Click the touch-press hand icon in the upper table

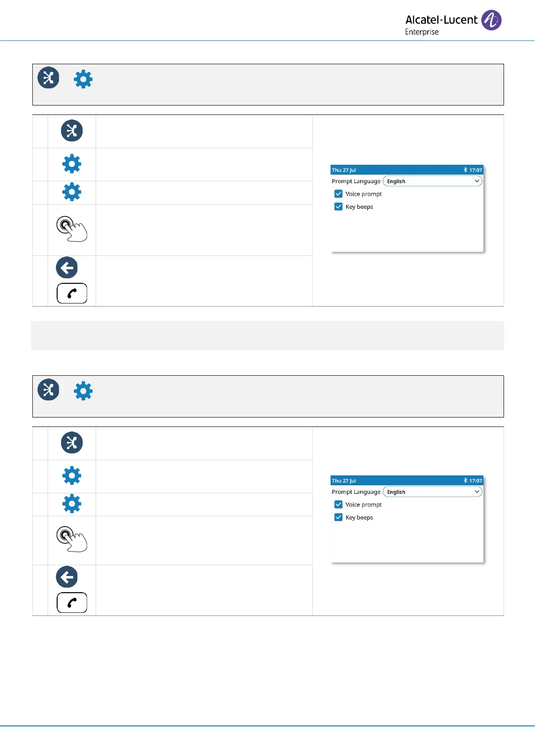pyautogui.click(x=71, y=229)
